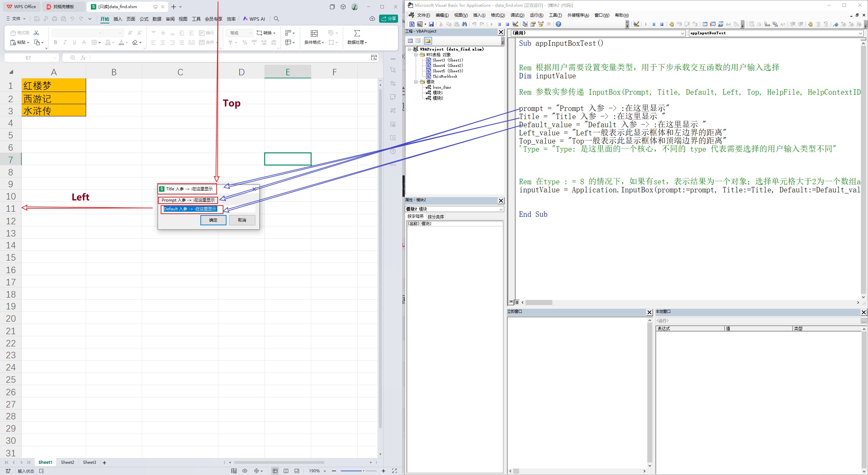Collapse the 模块 folder in project tree

416,82
